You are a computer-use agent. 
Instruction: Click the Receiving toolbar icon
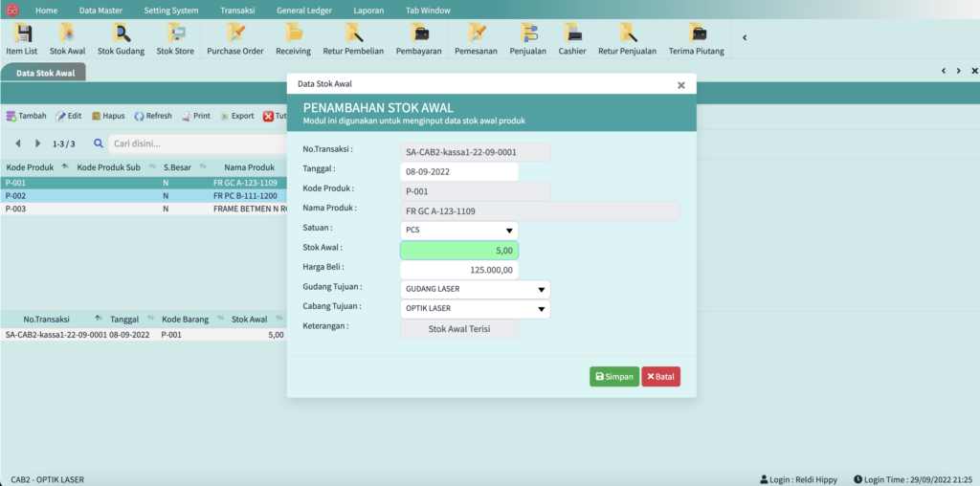[x=293, y=38]
